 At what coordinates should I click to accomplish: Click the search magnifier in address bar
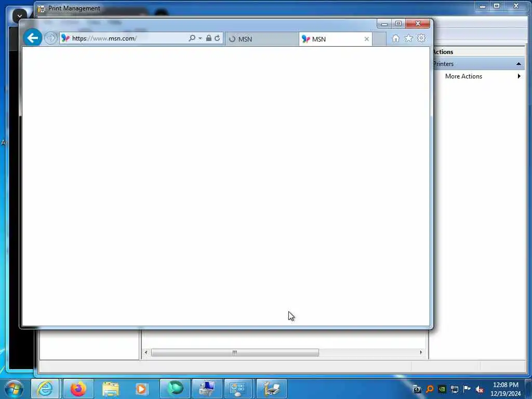pos(192,38)
